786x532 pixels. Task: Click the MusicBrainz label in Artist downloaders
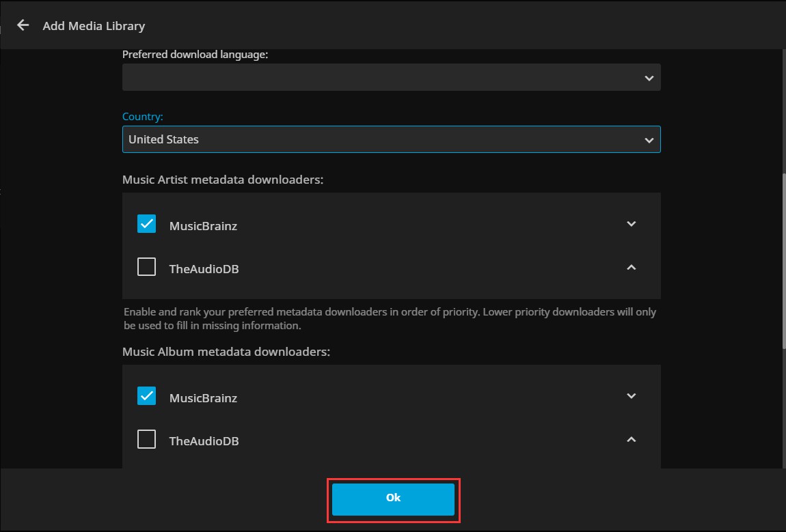[203, 226]
